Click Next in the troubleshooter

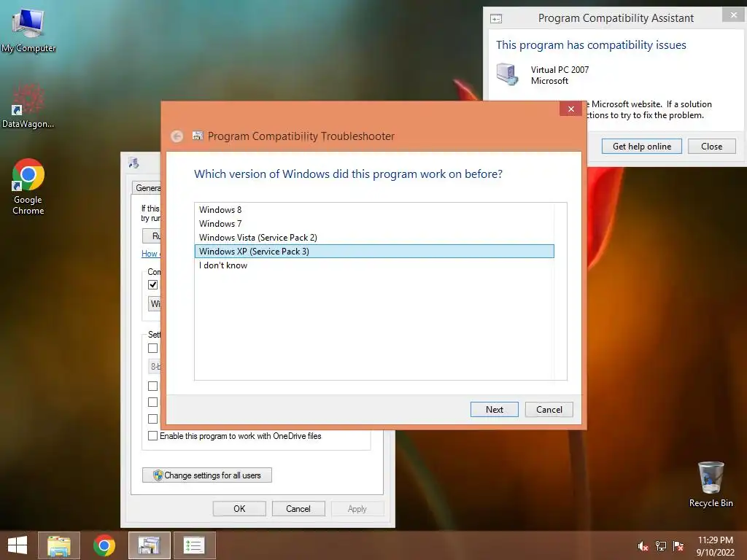[x=494, y=410]
